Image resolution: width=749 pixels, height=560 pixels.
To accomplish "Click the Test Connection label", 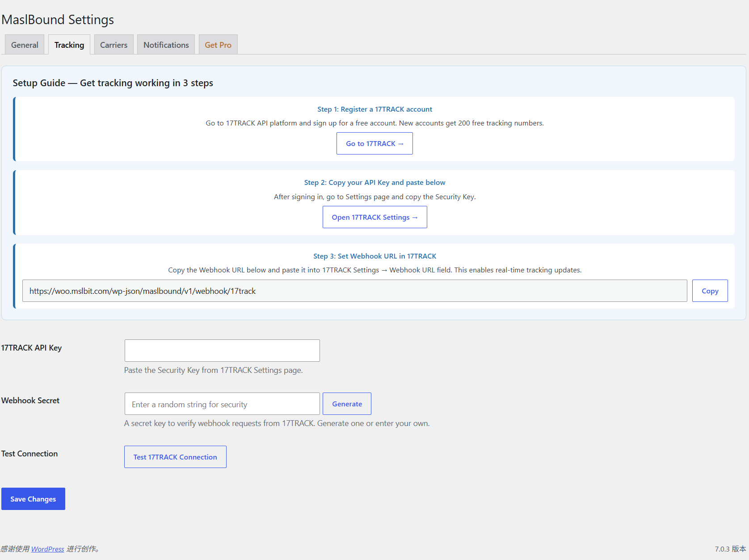I will (29, 454).
